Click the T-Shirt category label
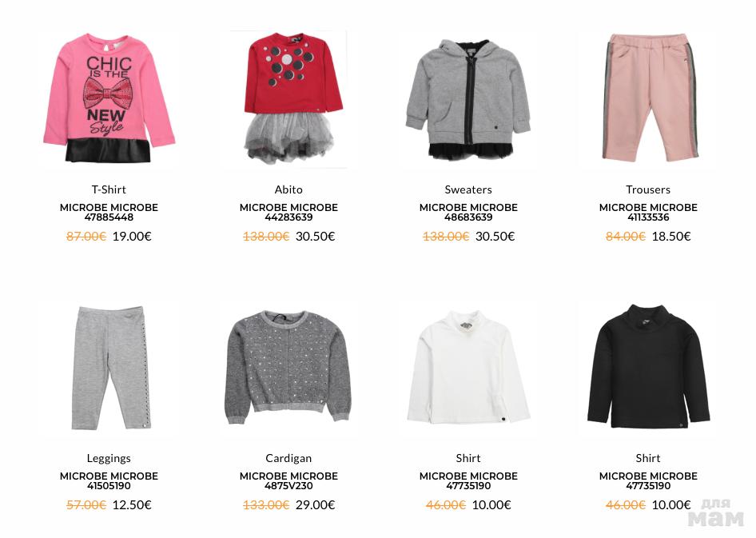Viewport: 756px width, 538px height. [x=109, y=189]
